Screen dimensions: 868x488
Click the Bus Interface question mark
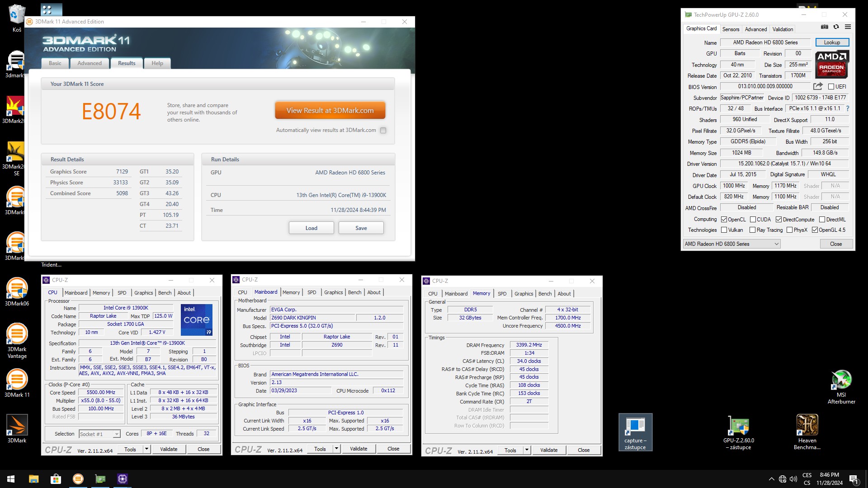click(848, 108)
